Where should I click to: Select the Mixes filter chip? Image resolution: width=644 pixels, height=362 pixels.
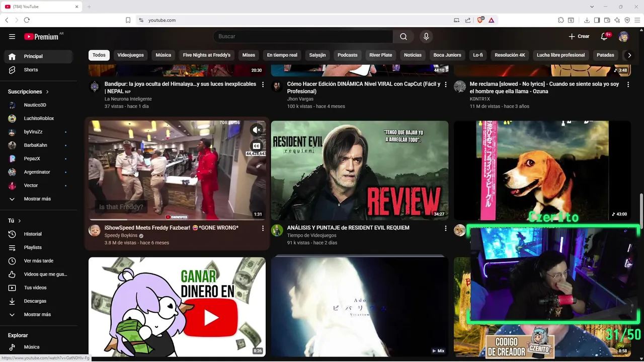point(249,55)
